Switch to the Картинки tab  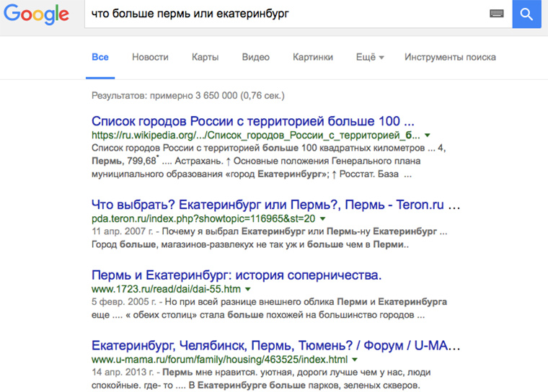(313, 57)
